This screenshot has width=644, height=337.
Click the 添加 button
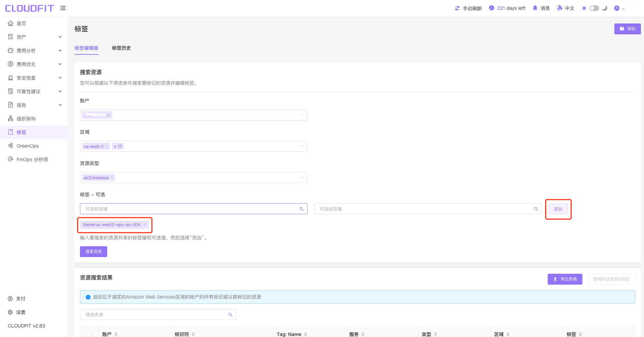(558, 209)
